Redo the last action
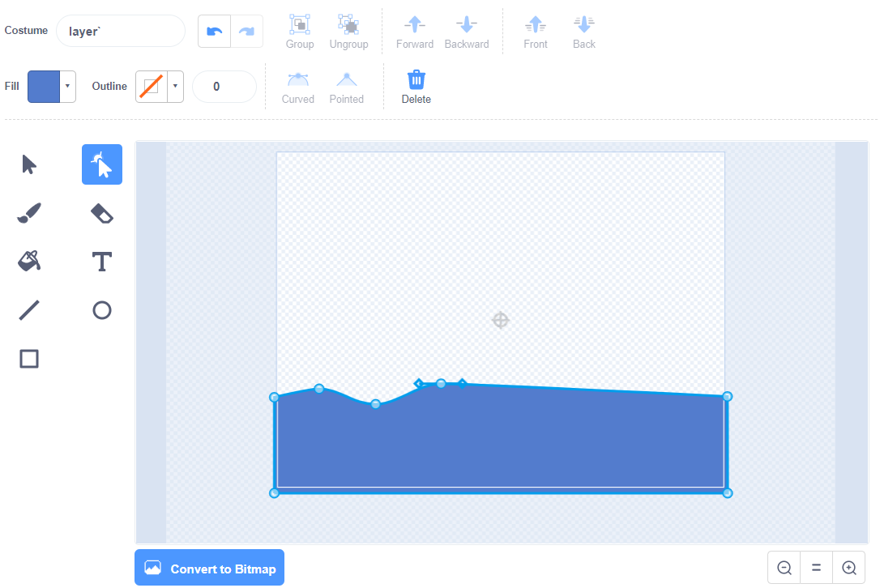 click(247, 32)
